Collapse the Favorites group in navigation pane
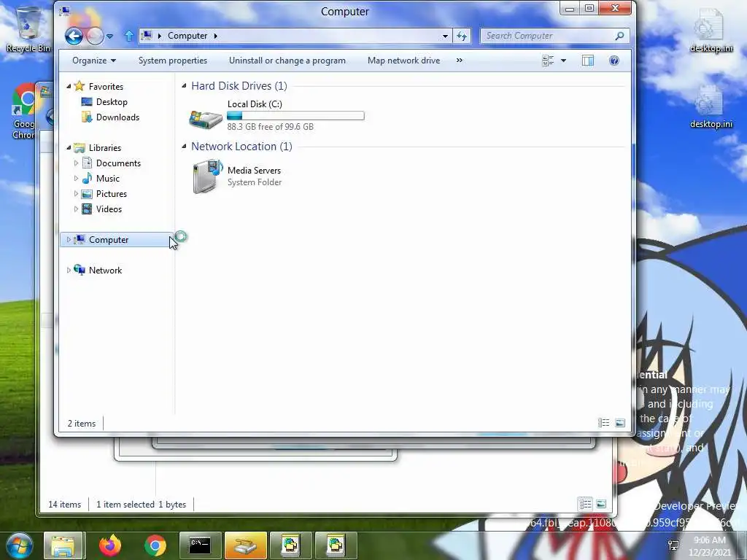The height and width of the screenshot is (560, 747). 69,86
